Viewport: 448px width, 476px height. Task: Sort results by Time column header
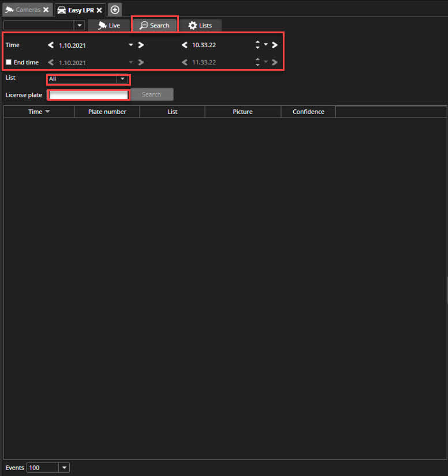39,112
